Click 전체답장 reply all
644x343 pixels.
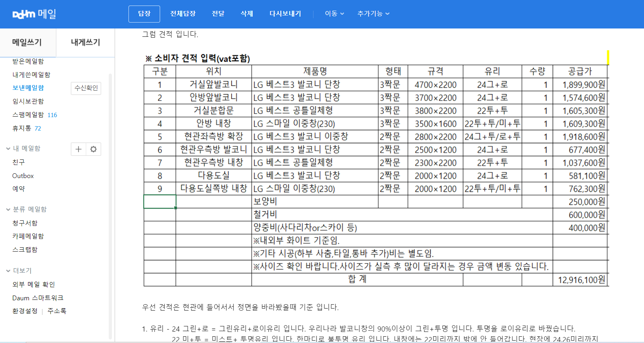183,14
